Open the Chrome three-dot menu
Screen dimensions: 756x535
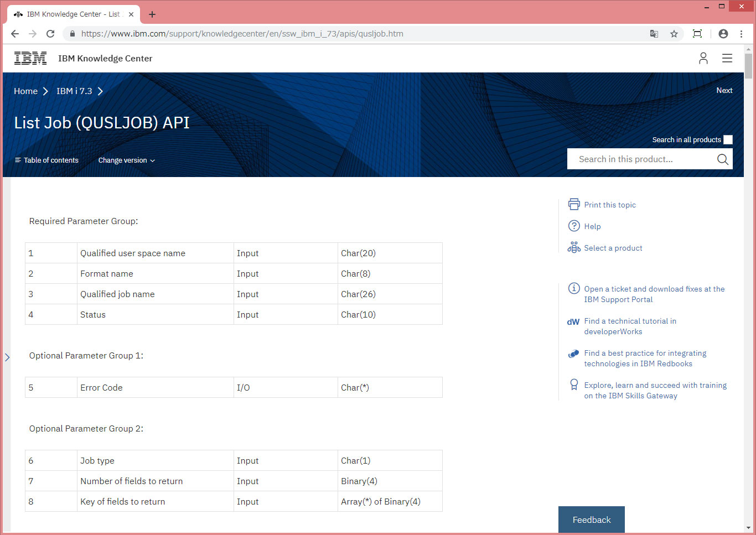[741, 34]
